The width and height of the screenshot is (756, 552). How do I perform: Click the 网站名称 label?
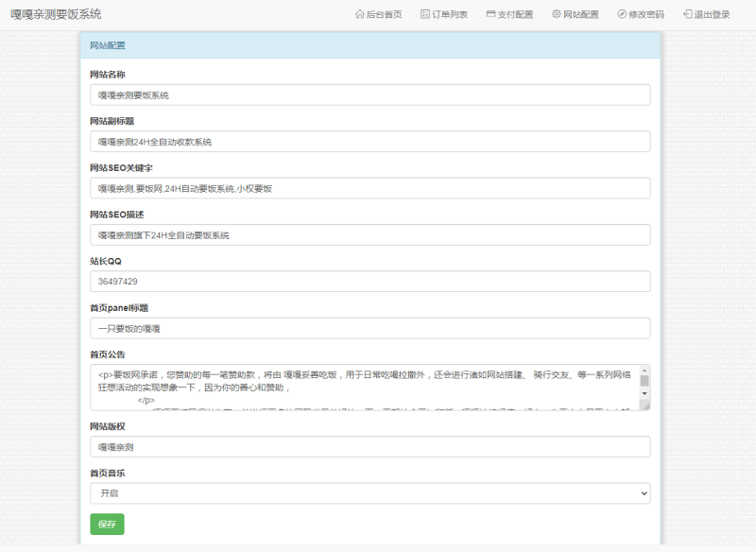point(108,75)
